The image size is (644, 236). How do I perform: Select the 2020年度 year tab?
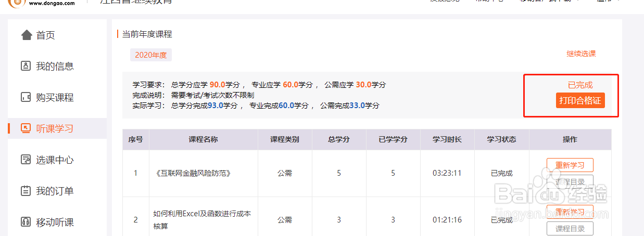pos(151,55)
